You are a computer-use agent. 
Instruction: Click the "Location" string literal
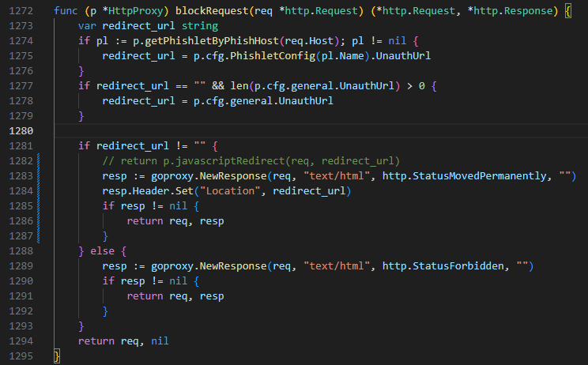click(x=230, y=190)
